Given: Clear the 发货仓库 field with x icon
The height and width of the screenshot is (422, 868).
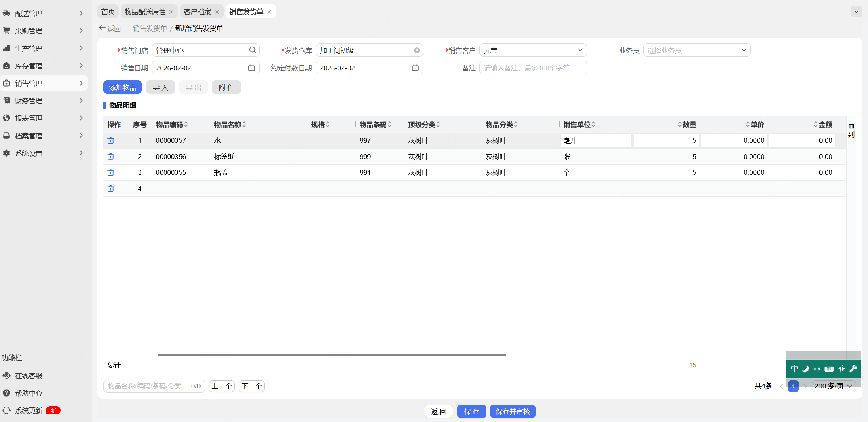Looking at the screenshot, I should tap(417, 51).
